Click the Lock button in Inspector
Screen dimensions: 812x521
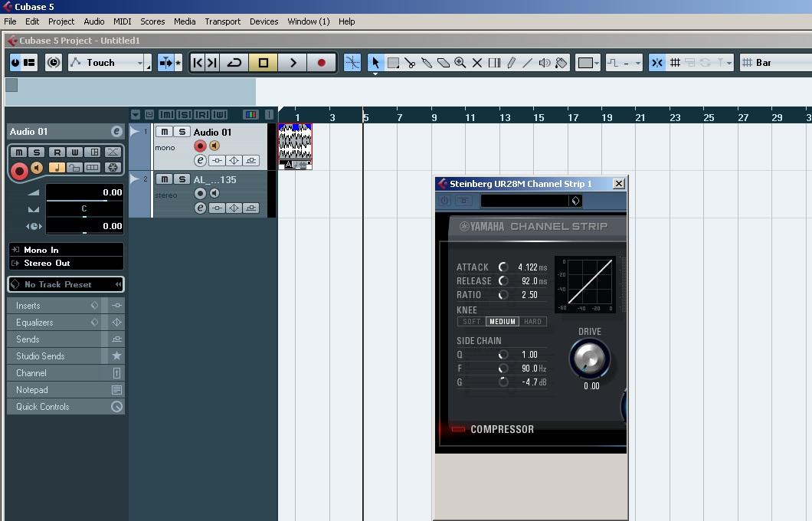point(74,167)
